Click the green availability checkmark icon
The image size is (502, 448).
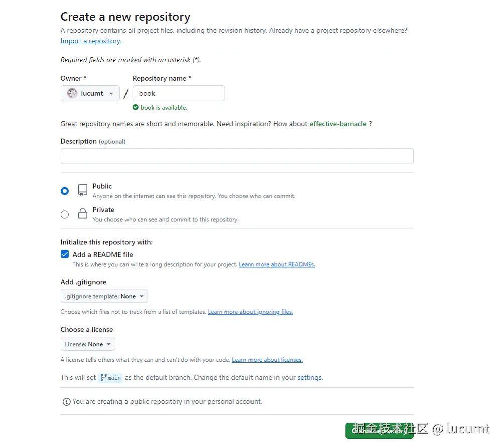coord(136,107)
